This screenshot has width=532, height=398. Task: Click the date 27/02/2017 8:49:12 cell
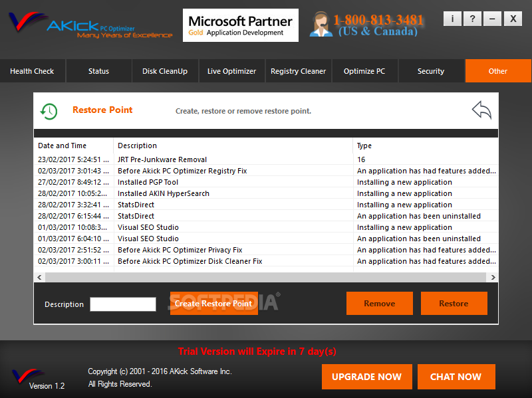tap(74, 182)
